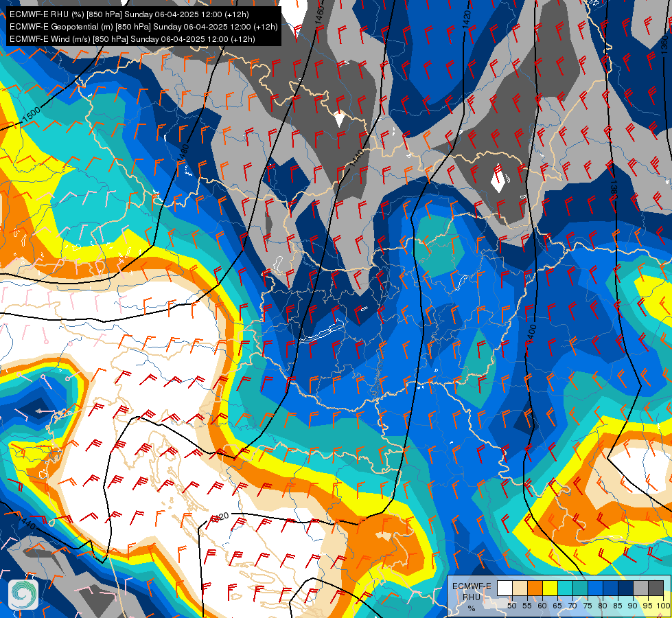Select the cyan 65-70 legend swatch
Viewport: 672px width, 618px height.
click(x=566, y=588)
